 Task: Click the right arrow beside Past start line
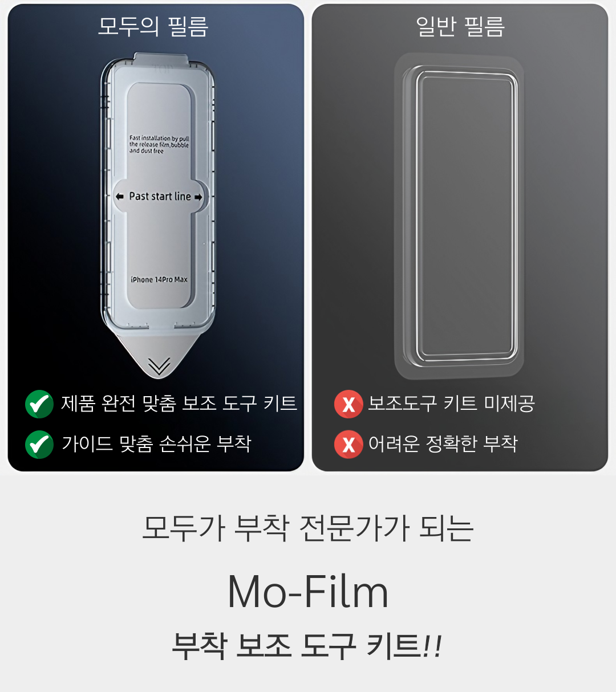tap(198, 197)
